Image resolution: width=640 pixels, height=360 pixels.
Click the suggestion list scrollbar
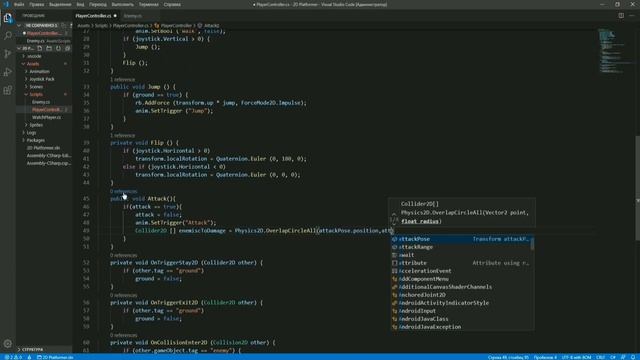(532, 244)
